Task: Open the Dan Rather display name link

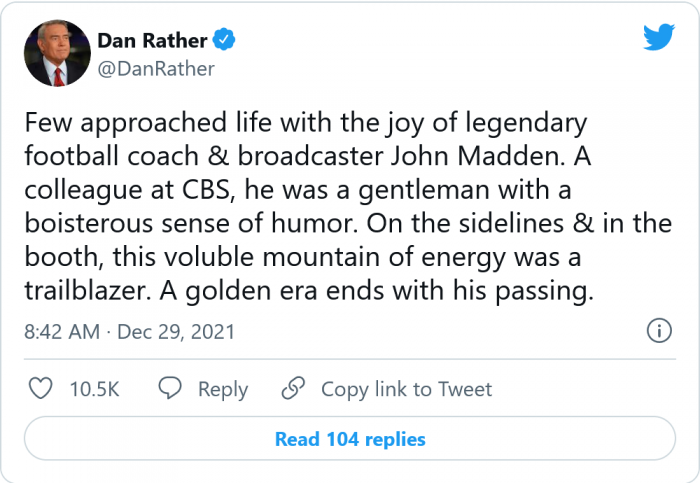Action: pos(152,41)
